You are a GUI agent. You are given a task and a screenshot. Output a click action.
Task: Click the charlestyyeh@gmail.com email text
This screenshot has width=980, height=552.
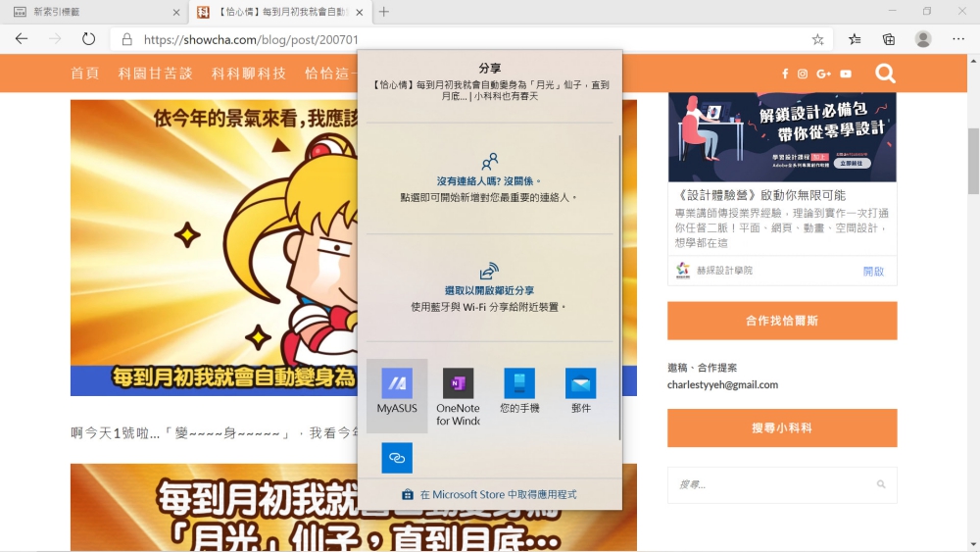[722, 385]
